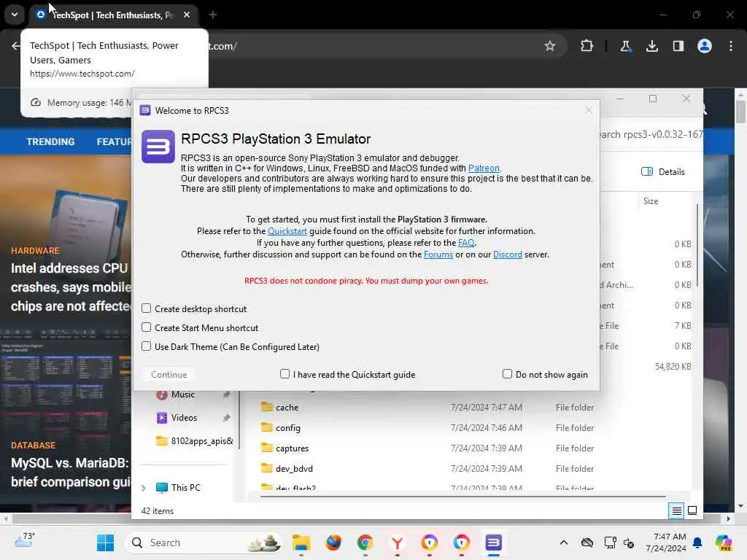Open Windows Start menu
Screen dimensions: 747x560
click(x=105, y=542)
